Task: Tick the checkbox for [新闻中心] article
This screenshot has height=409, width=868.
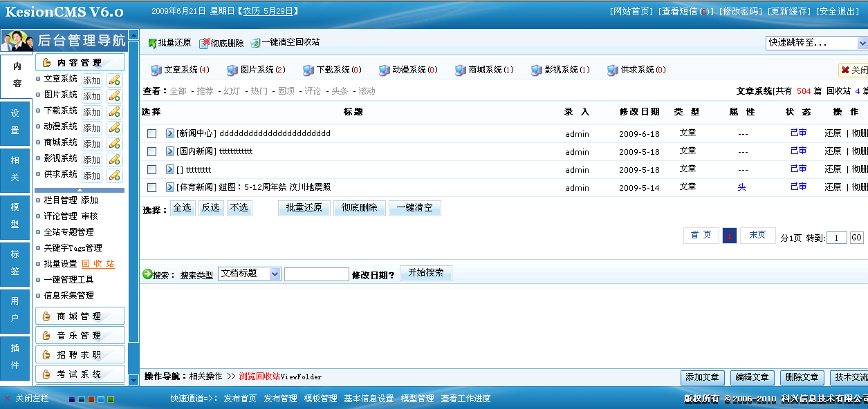Action: [x=151, y=133]
